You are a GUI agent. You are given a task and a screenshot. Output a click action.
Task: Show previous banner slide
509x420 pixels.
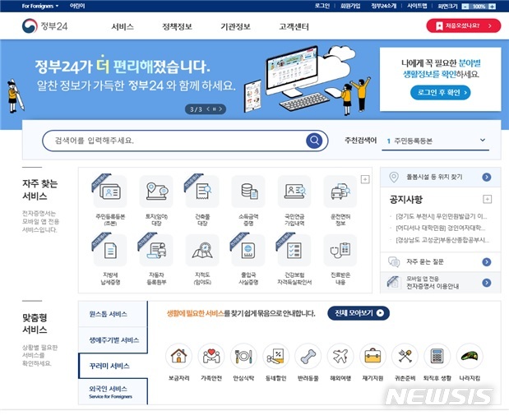208,109
